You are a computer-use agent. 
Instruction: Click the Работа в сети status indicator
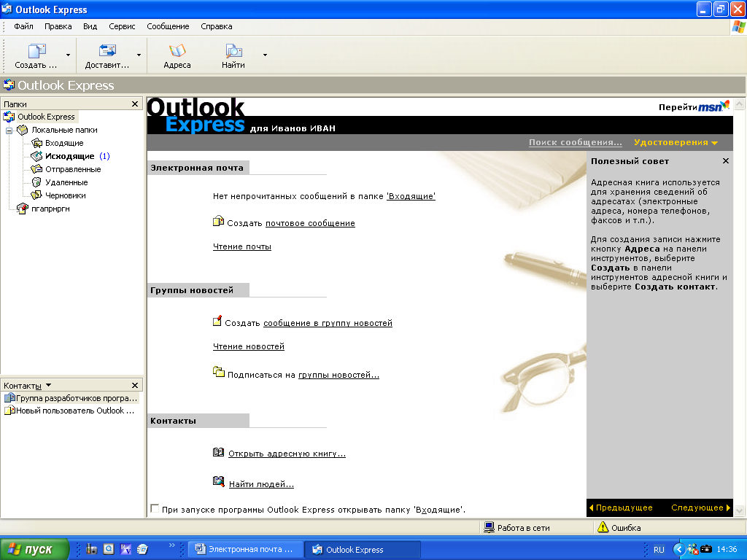517,528
